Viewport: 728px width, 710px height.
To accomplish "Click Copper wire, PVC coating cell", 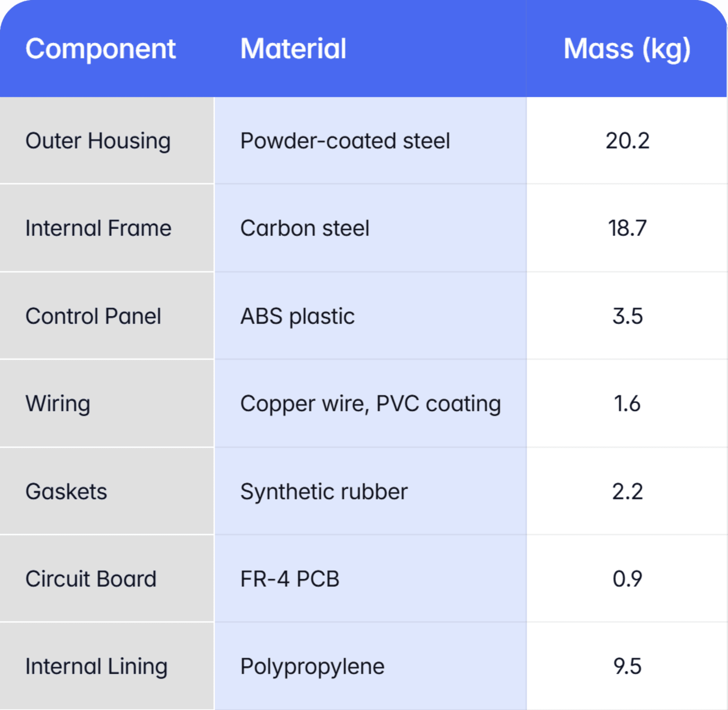I will [370, 404].
